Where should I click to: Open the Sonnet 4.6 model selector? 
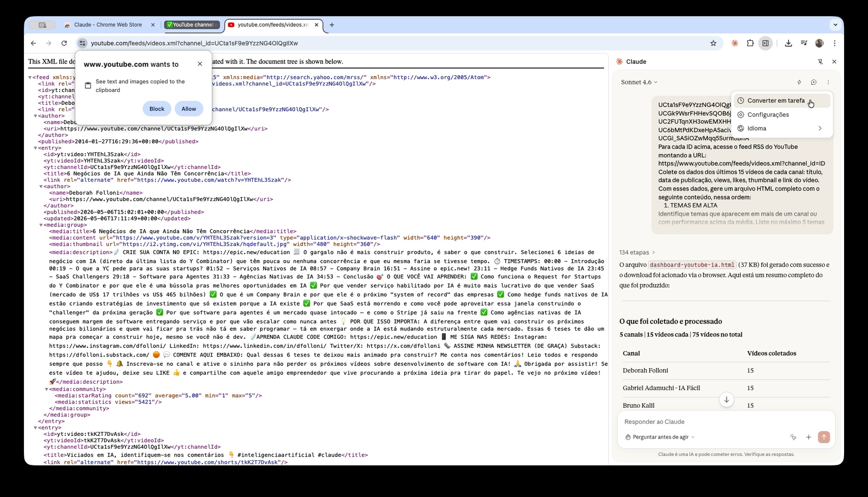pos(639,82)
